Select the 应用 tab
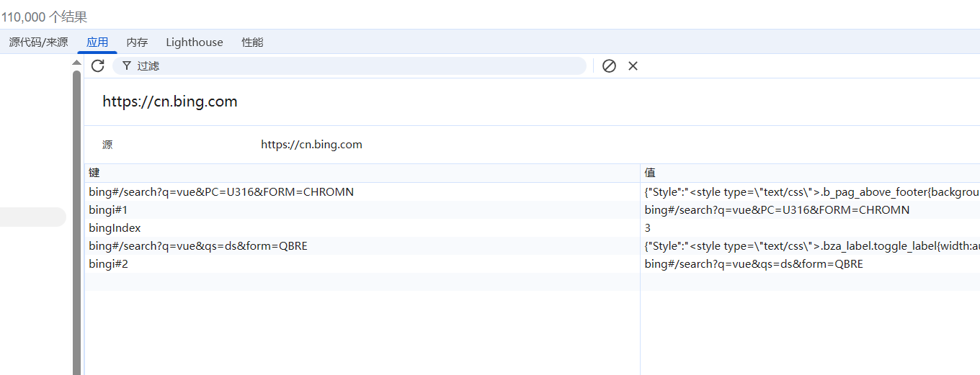This screenshot has width=980, height=375. pyautogui.click(x=97, y=42)
